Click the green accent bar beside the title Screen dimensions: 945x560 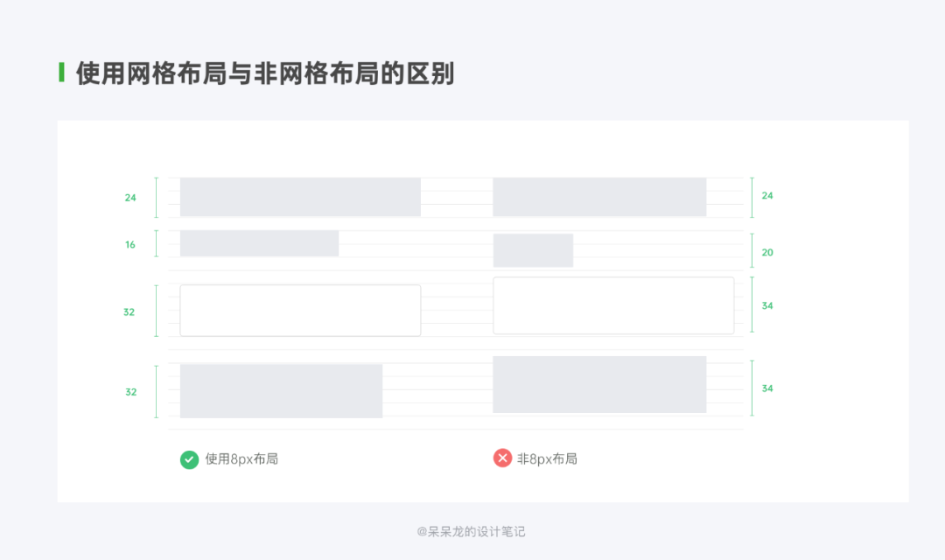61,73
